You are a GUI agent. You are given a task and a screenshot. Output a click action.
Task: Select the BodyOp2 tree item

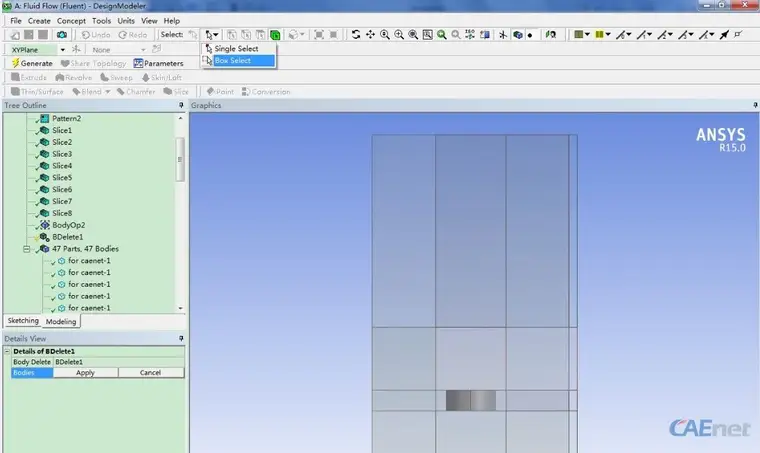[x=68, y=225]
